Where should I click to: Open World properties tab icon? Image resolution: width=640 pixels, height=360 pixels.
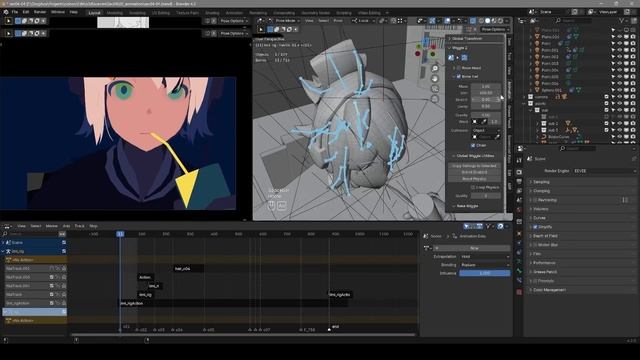(519, 210)
